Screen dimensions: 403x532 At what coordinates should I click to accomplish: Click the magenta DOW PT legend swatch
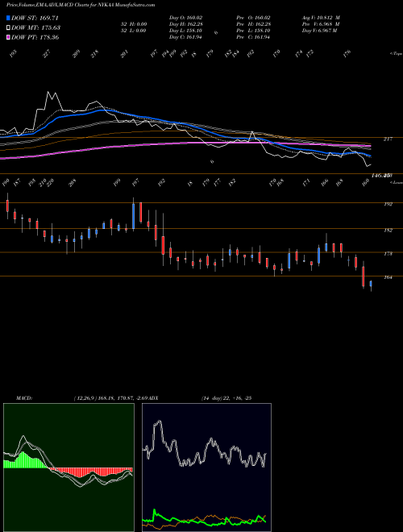[8, 37]
